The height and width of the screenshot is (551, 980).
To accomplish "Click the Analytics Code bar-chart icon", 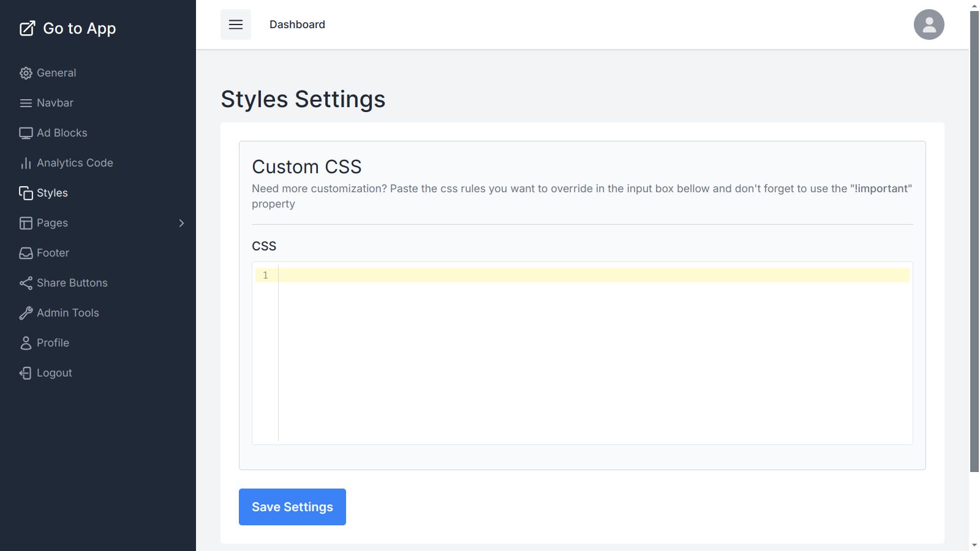I will pyautogui.click(x=26, y=163).
